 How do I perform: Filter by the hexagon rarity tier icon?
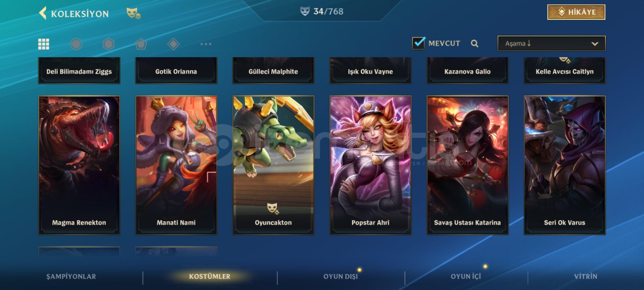(108, 44)
